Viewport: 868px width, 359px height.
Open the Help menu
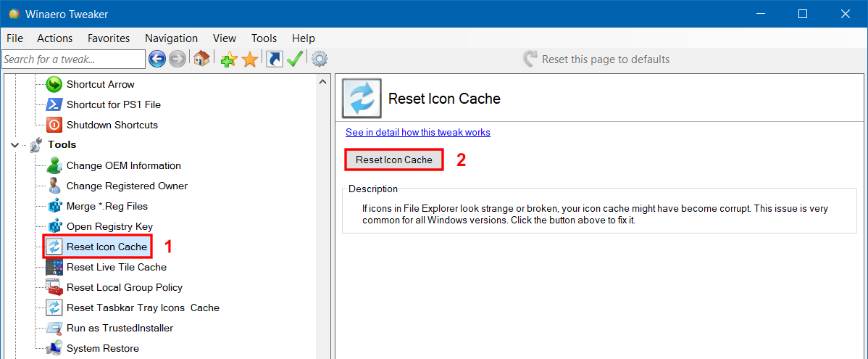click(304, 38)
